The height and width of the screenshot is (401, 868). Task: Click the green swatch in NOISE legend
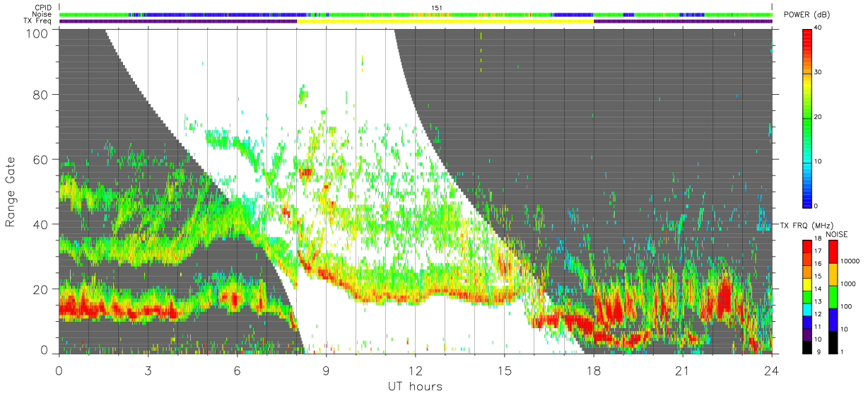click(832, 297)
